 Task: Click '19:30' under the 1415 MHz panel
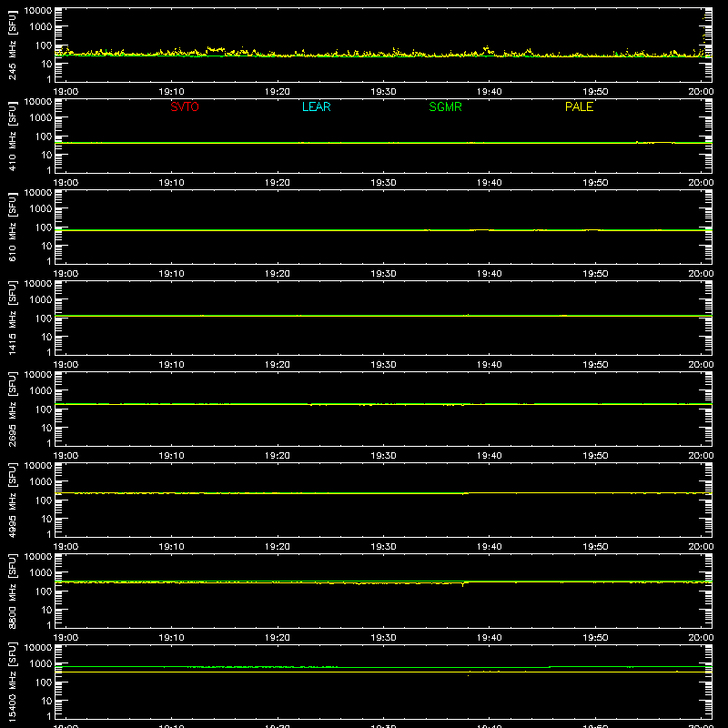[x=383, y=365]
